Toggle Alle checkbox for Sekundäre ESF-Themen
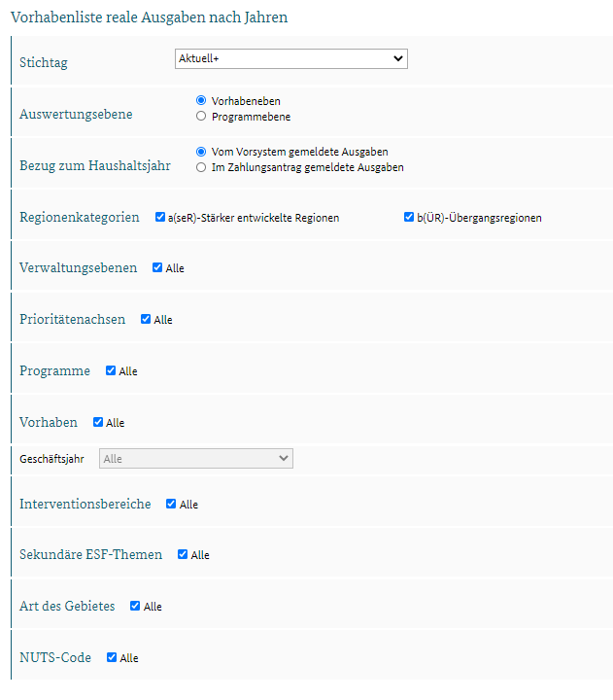613x700 pixels. click(183, 554)
